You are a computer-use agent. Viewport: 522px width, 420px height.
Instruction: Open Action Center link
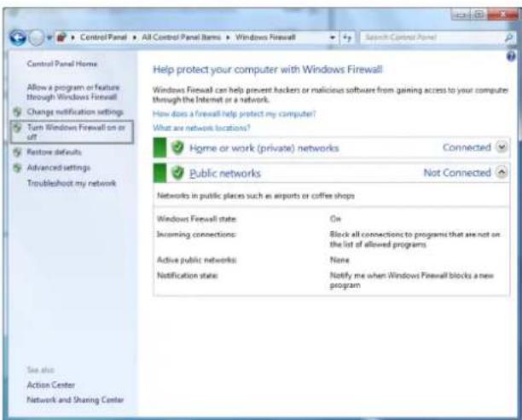point(50,385)
